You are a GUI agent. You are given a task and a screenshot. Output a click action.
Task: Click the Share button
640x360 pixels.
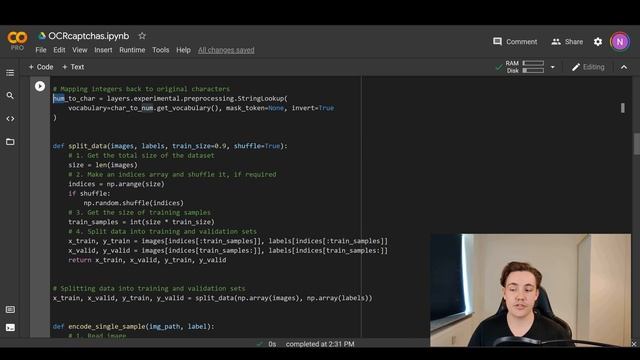click(567, 42)
